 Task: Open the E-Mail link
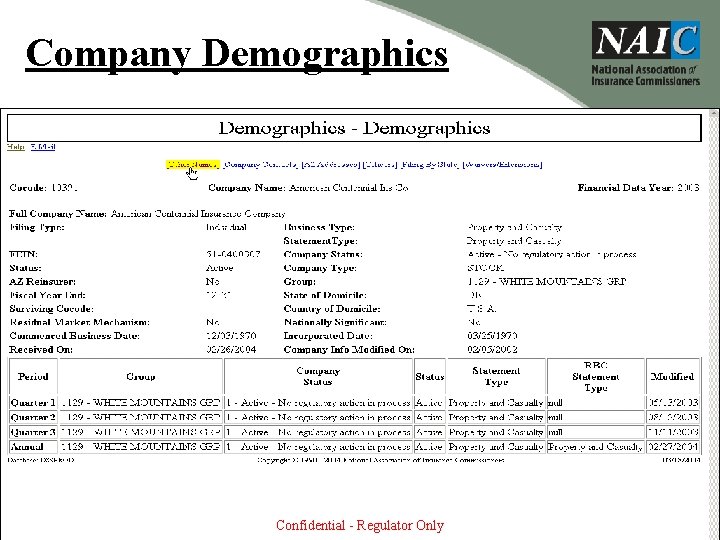(x=43, y=147)
